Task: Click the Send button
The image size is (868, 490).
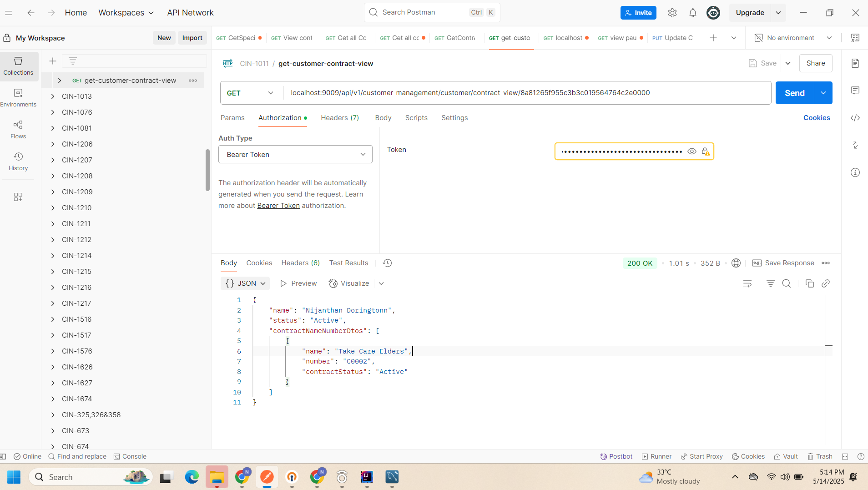Action: pos(795,93)
